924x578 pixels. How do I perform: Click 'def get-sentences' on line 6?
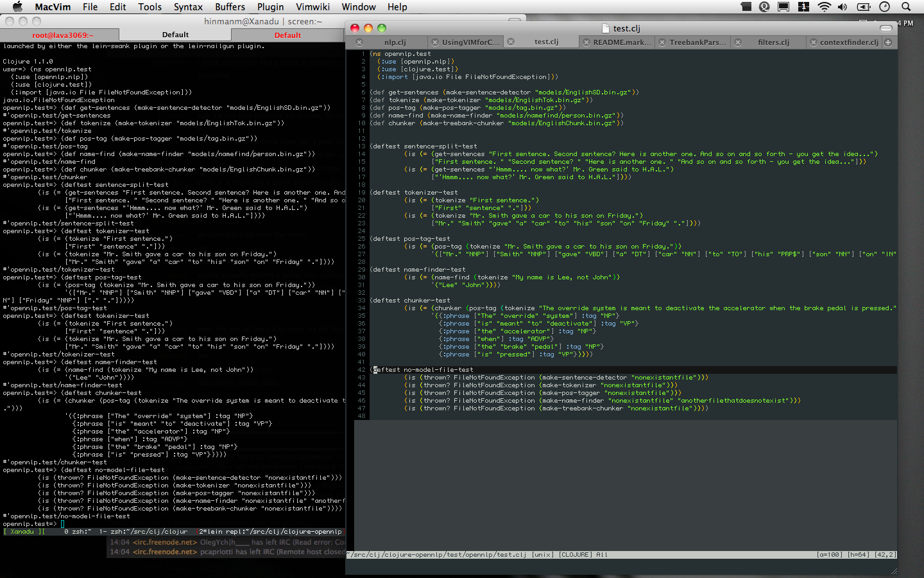pos(405,92)
